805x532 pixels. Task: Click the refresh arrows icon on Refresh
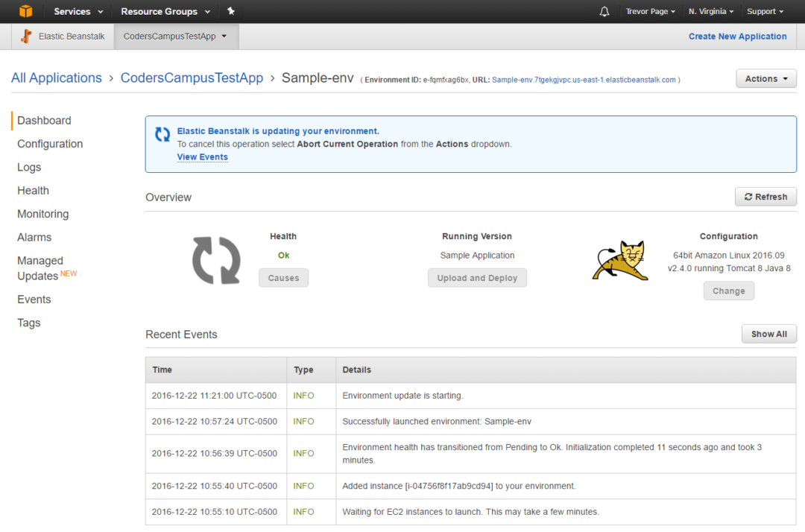[748, 196]
